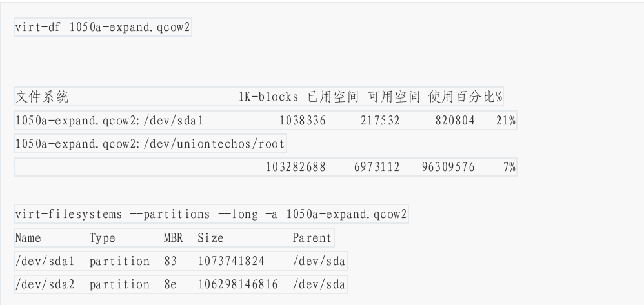The height and width of the screenshot is (305, 644).
Task: Click the MBR column heading
Action: tap(173, 238)
